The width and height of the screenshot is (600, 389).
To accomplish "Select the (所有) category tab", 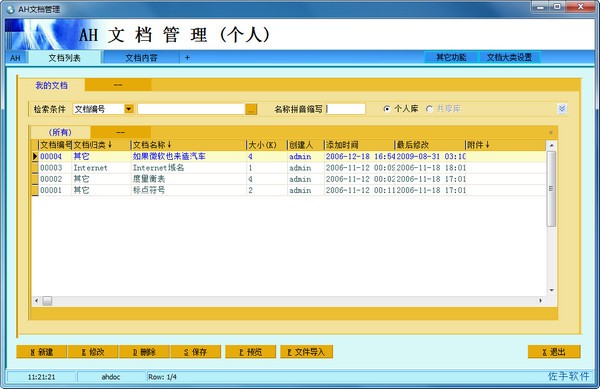I will point(60,132).
